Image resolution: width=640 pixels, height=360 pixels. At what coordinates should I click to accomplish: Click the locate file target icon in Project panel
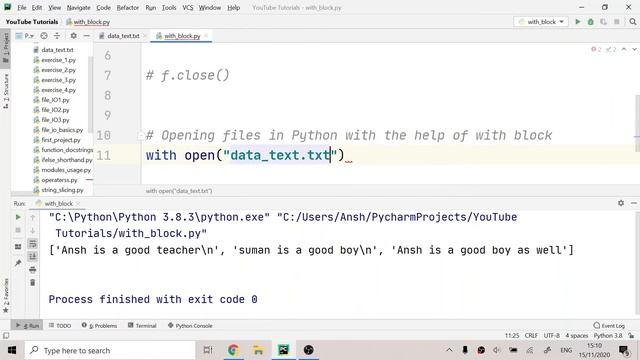point(44,36)
